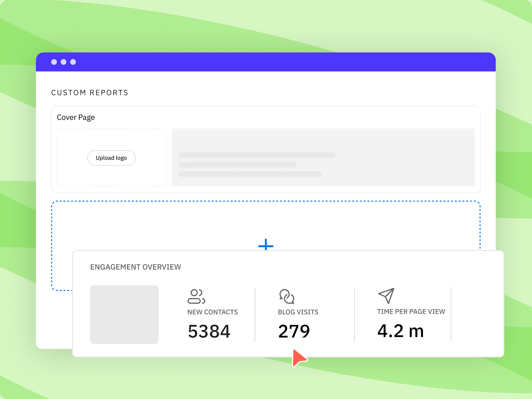The height and width of the screenshot is (399, 532).
Task: Open the Cover Page section title
Action: (76, 117)
